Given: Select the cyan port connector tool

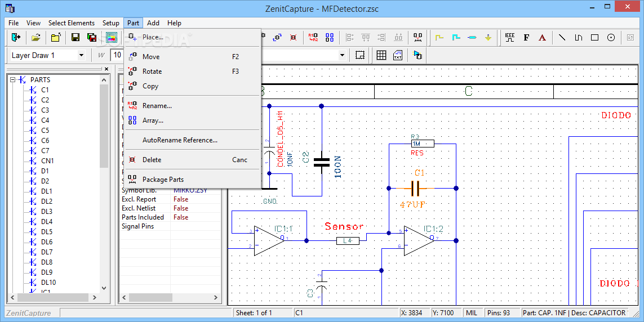Looking at the screenshot, I should click(x=472, y=37).
